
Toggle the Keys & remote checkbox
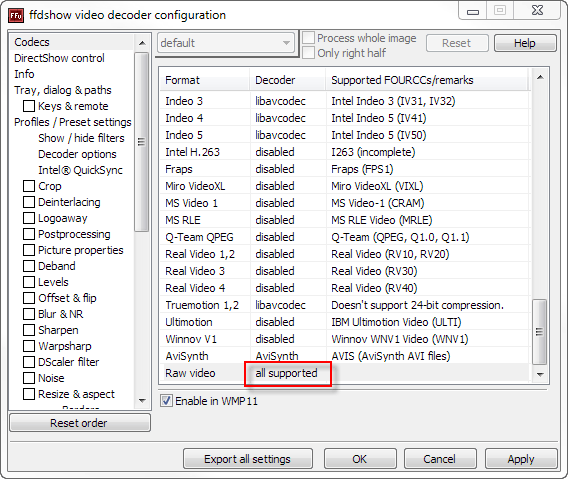click(29, 106)
